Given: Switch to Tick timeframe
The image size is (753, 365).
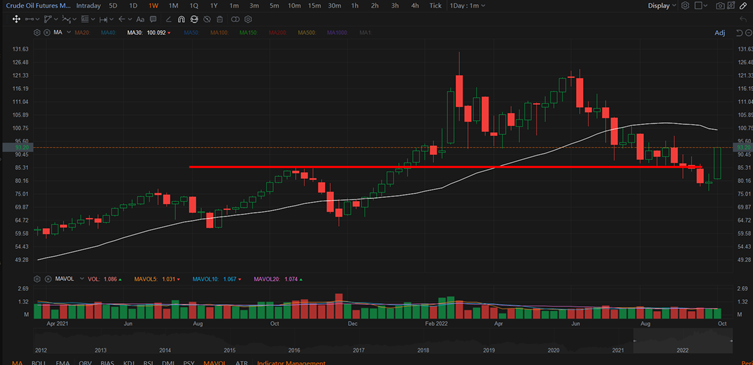Looking at the screenshot, I should 435,6.
